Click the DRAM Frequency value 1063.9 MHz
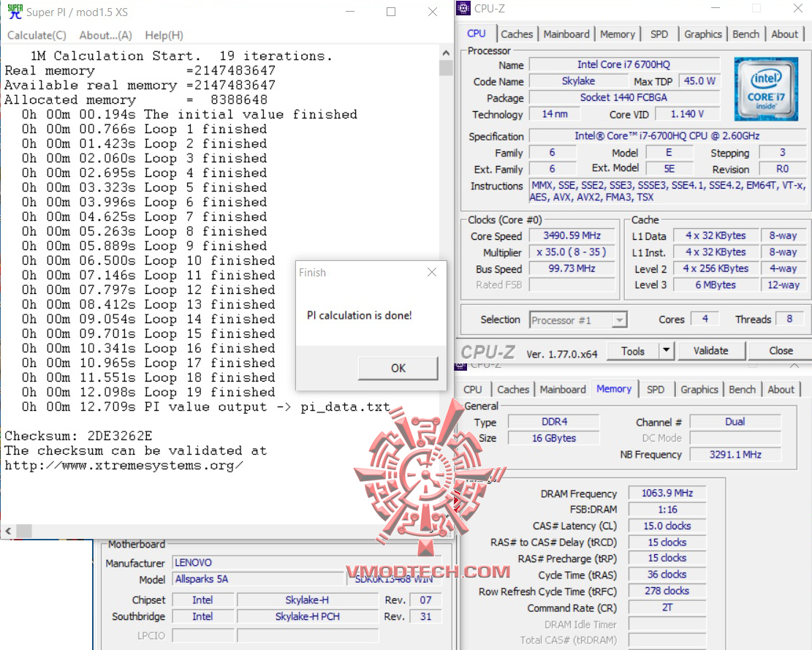Viewport: 812px width, 650px height. pos(667,493)
